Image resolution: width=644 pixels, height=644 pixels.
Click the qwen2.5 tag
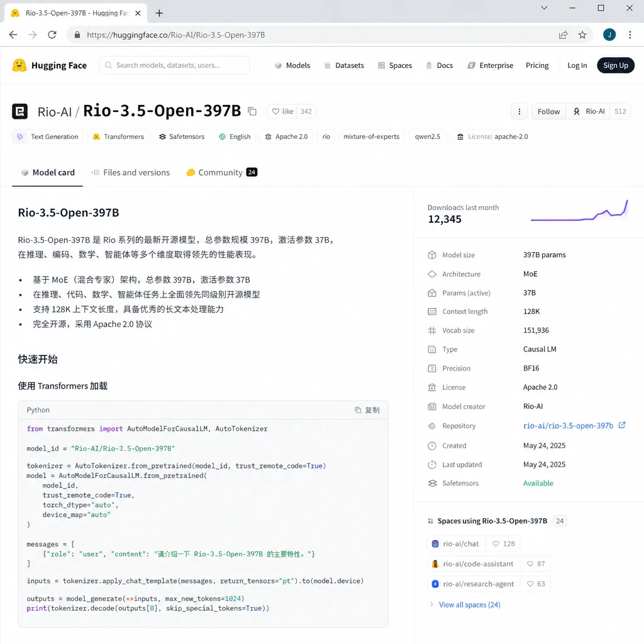click(x=428, y=136)
